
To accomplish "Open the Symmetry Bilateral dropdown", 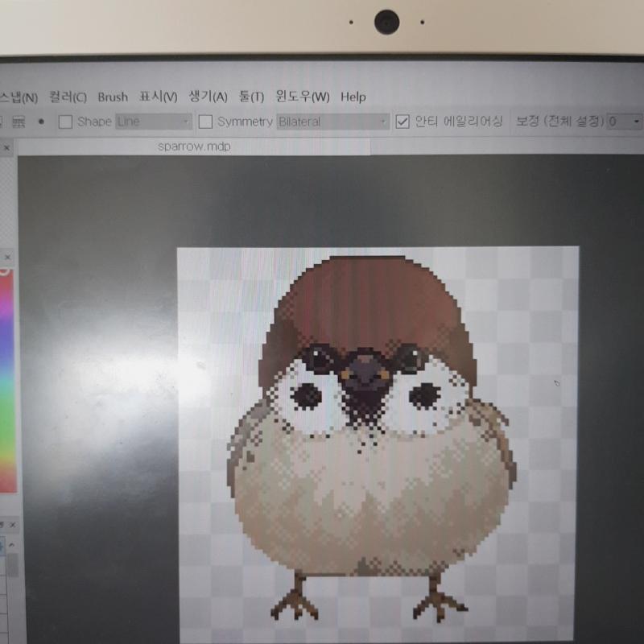I will (x=332, y=122).
